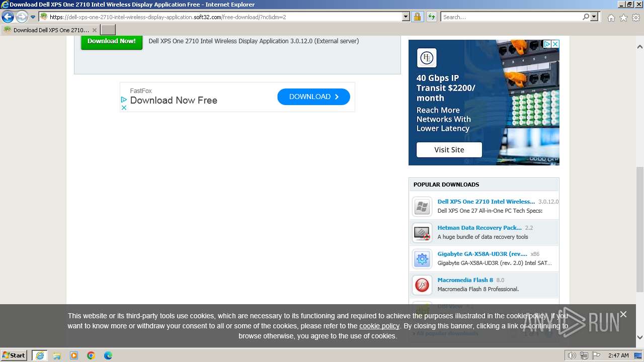Click the Show desktop button
Screen dimensions: 644x362
point(638,355)
